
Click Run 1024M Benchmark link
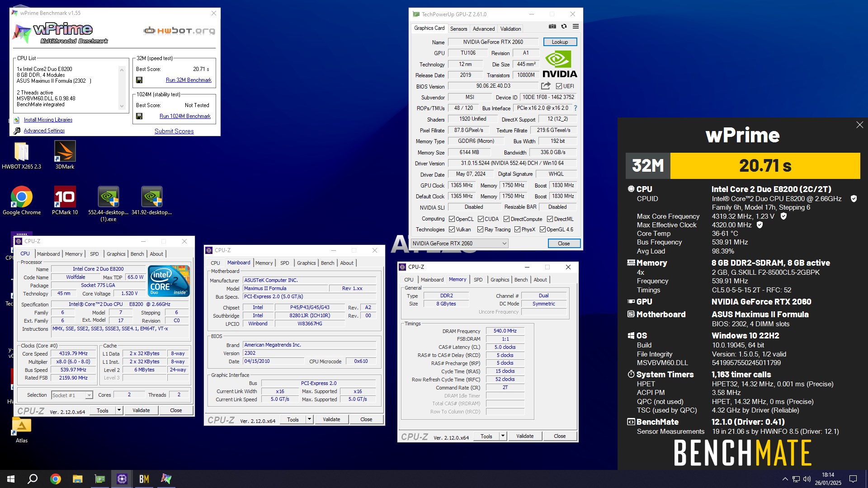(185, 116)
